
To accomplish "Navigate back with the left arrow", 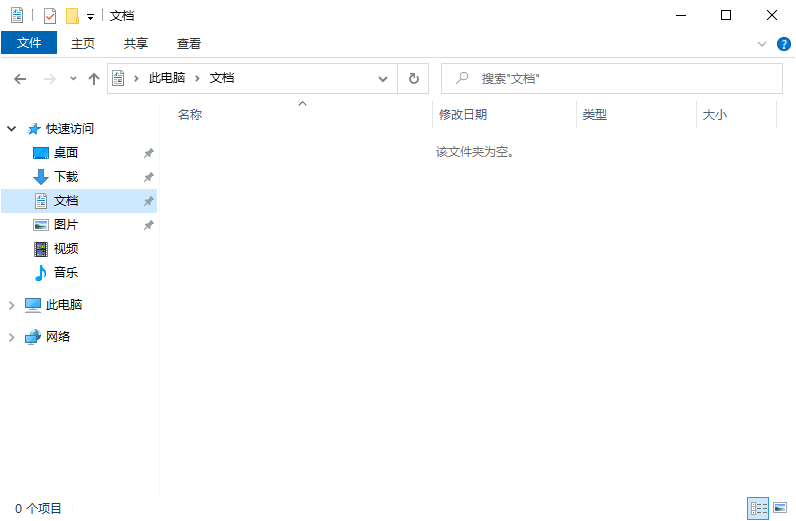I will coord(21,78).
